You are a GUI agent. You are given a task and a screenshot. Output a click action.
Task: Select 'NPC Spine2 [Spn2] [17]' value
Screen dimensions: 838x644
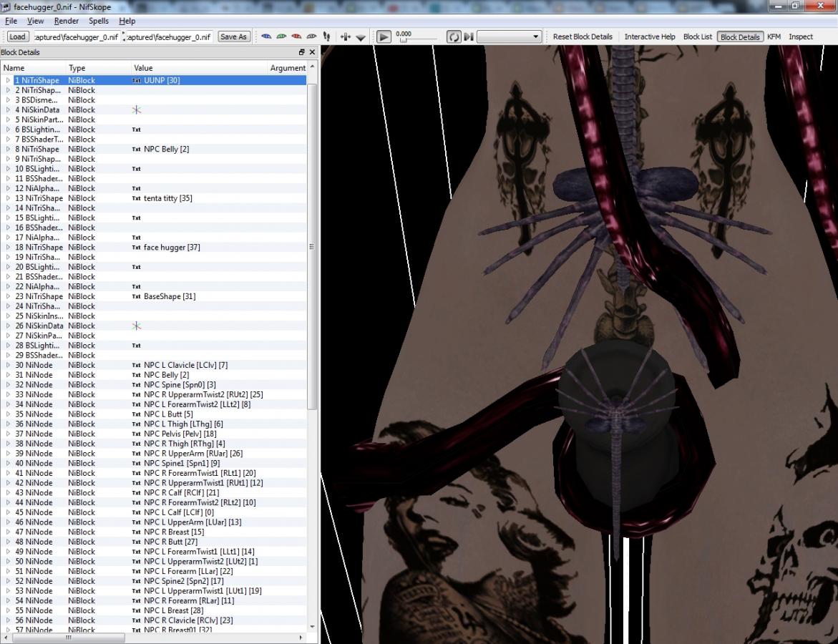[x=183, y=581]
